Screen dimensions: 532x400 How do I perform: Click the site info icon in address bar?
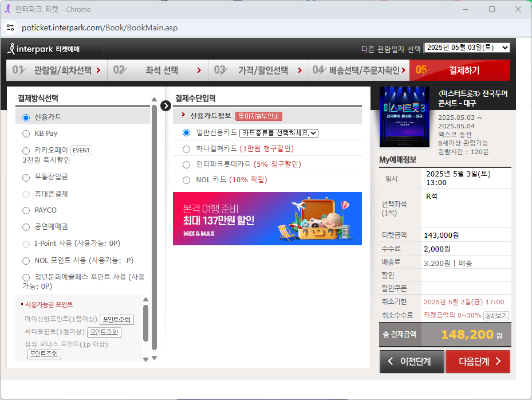click(x=10, y=28)
